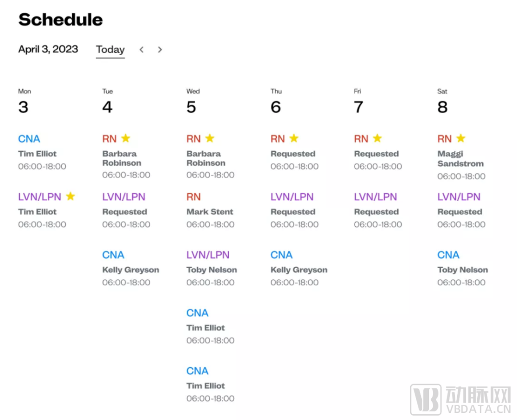This screenshot has width=517, height=420.
Task: Click the star on Saturday's RN shift
Action: pyautogui.click(x=461, y=138)
